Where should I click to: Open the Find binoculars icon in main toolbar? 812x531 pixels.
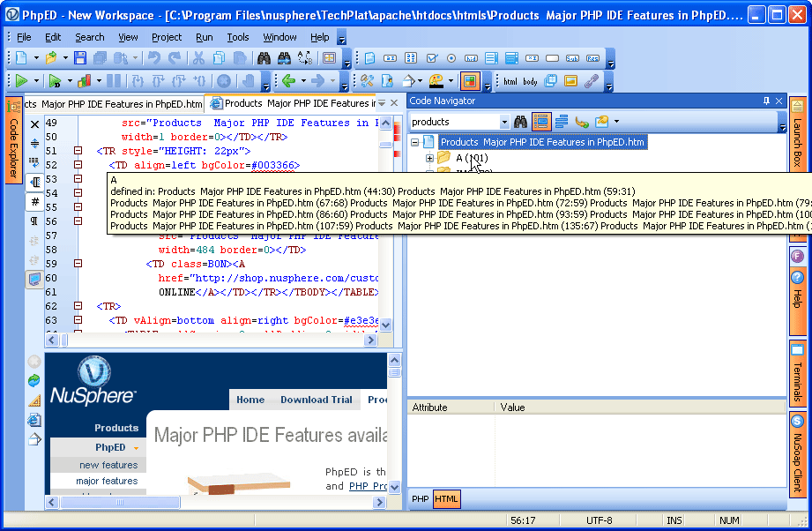(x=264, y=58)
